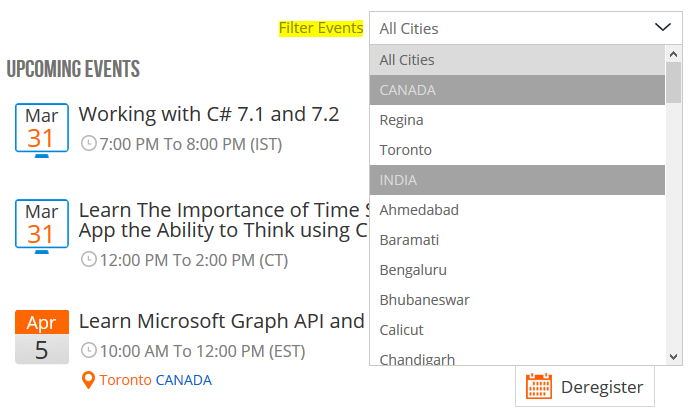Select Regina from the city list
Screen dimensions: 688x415
(x=402, y=120)
